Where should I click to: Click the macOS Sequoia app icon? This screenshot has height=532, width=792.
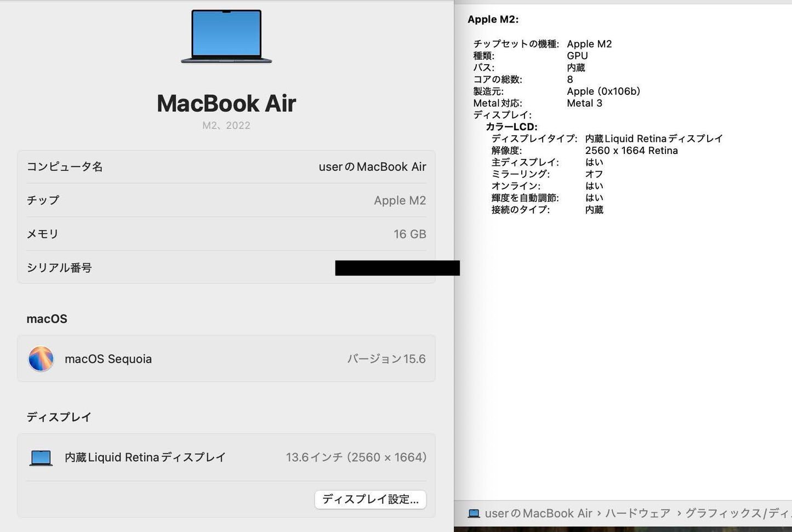(41, 358)
